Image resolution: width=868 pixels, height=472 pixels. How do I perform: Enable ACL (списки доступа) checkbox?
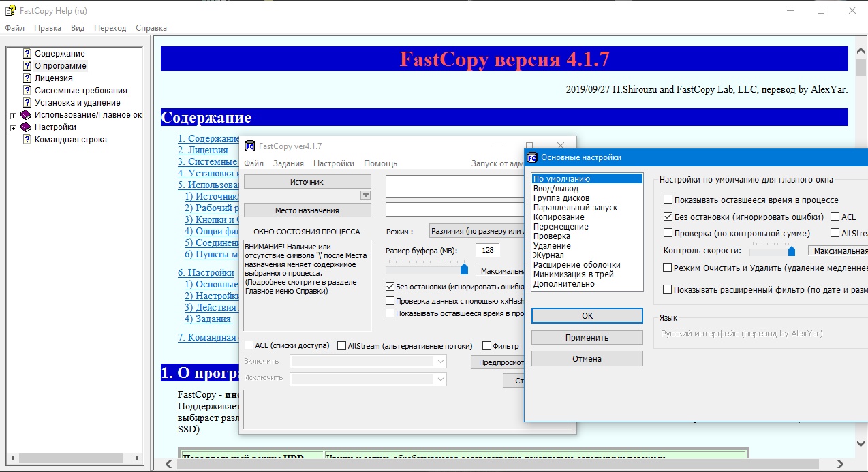pos(249,345)
